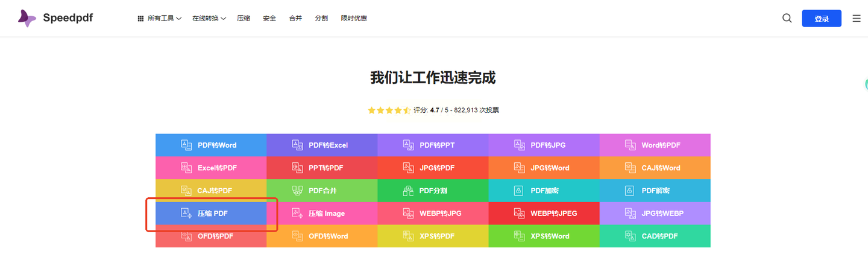
Task: Click the Word转PDF tile icon
Action: pyautogui.click(x=630, y=145)
